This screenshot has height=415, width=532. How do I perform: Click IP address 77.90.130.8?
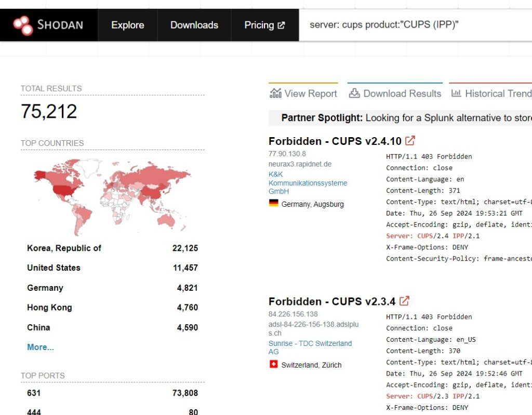[287, 154]
